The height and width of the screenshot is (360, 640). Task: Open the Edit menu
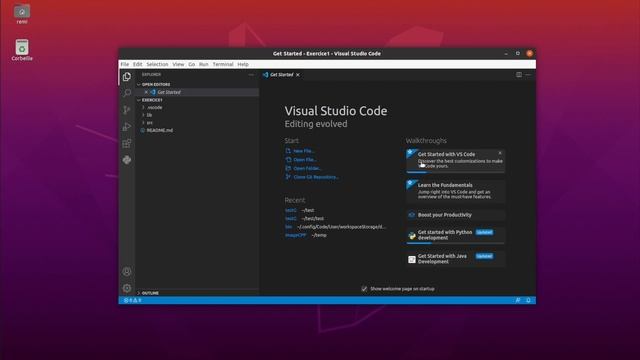pos(138,64)
